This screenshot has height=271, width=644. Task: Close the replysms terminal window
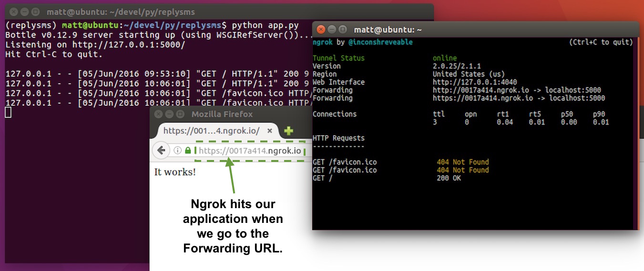click(x=13, y=12)
